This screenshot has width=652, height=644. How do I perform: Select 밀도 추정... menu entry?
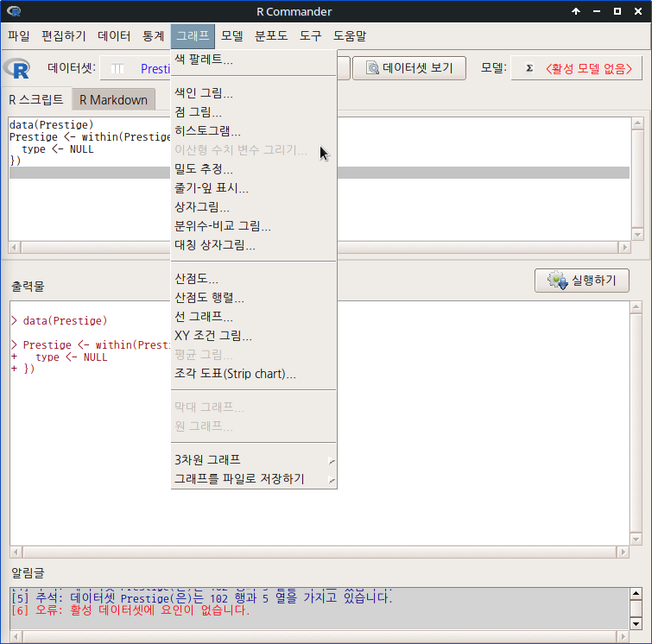(254, 169)
